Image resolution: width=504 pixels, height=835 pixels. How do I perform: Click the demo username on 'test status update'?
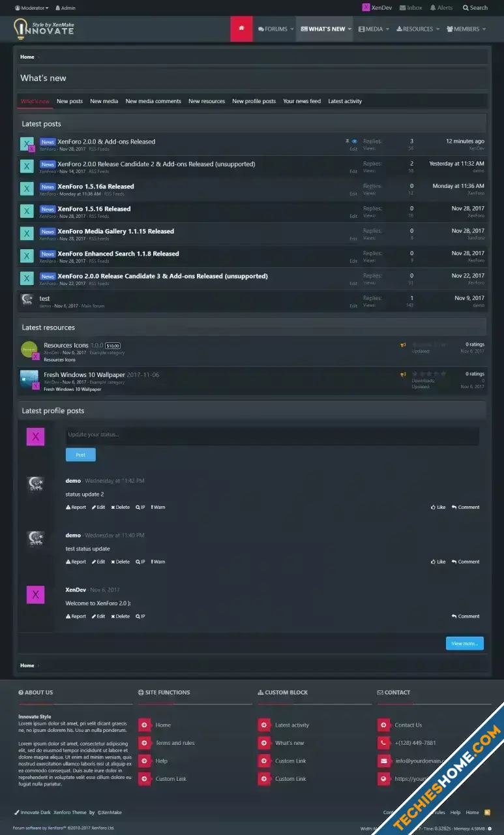(x=73, y=535)
